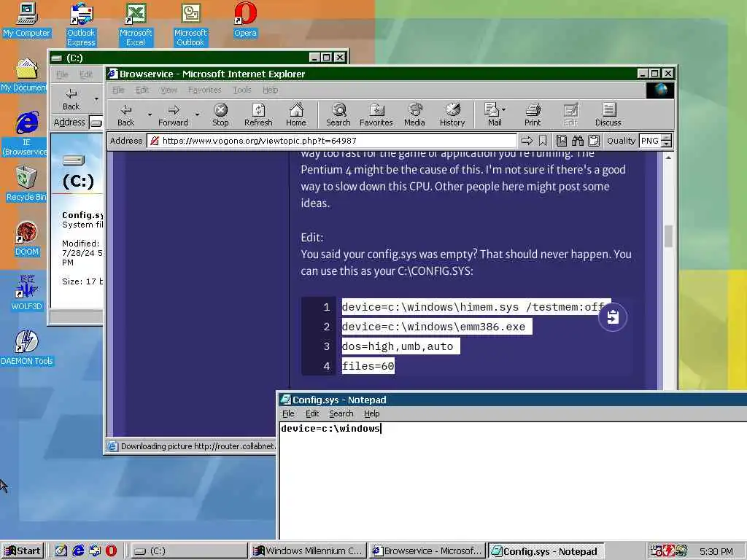Open the Search toolbar button
747x560 pixels.
338,114
